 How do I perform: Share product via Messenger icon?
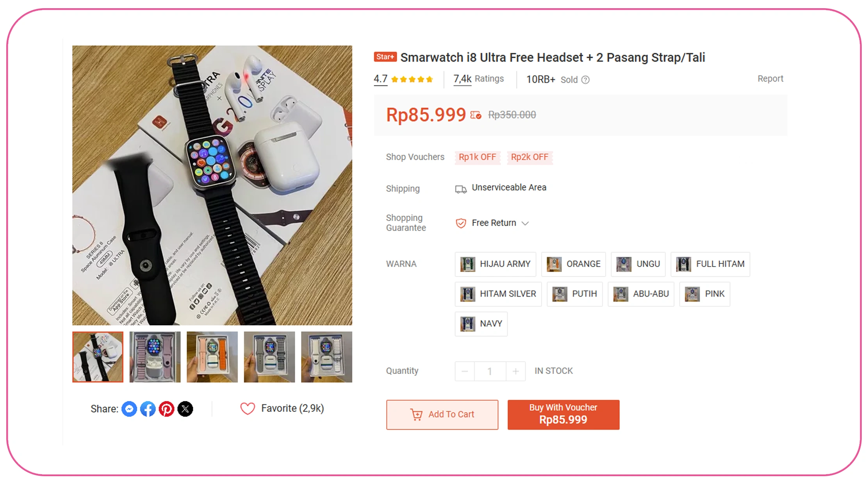(x=129, y=409)
